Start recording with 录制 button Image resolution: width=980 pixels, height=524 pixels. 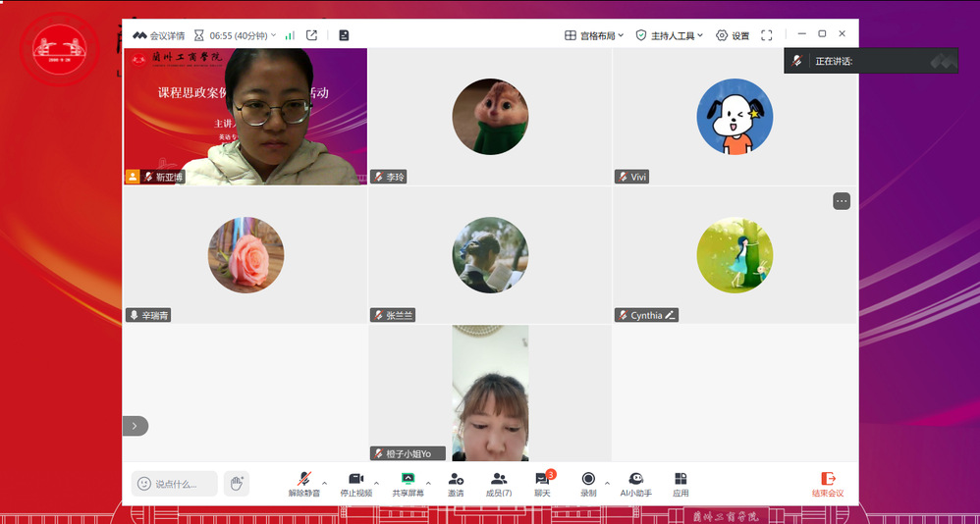click(588, 484)
